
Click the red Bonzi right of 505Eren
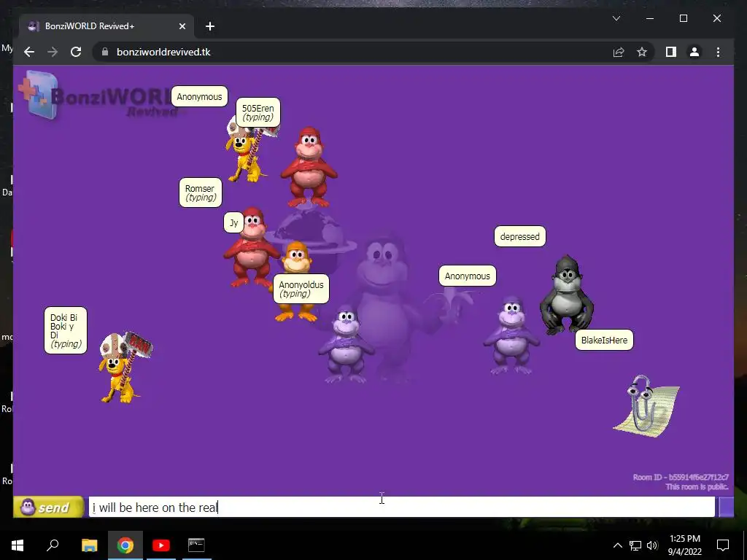click(x=309, y=167)
